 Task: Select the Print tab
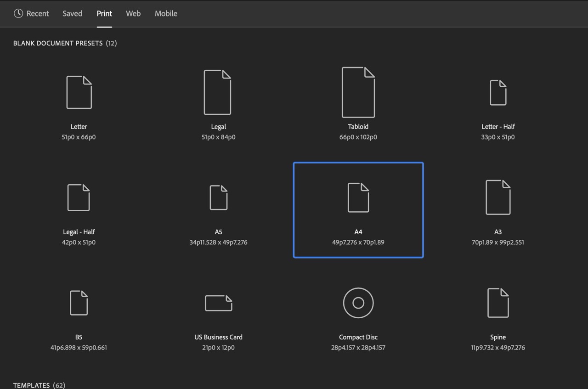point(104,13)
